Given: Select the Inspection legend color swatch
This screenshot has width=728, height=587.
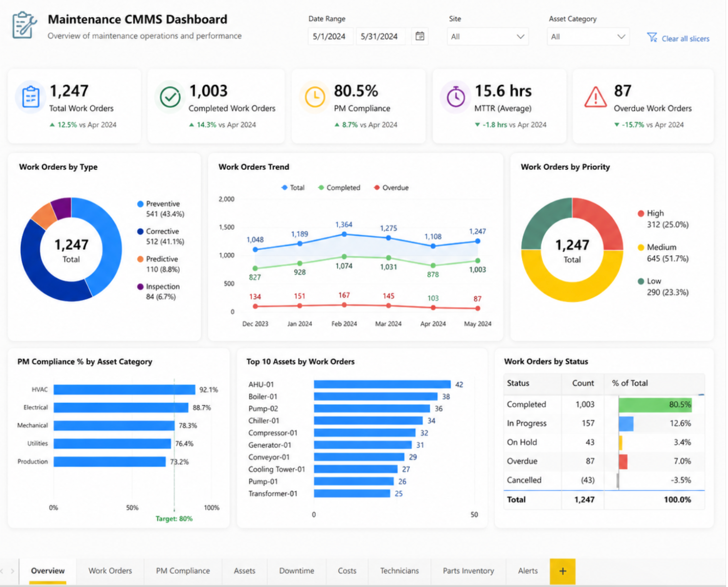Looking at the screenshot, I should coord(140,287).
